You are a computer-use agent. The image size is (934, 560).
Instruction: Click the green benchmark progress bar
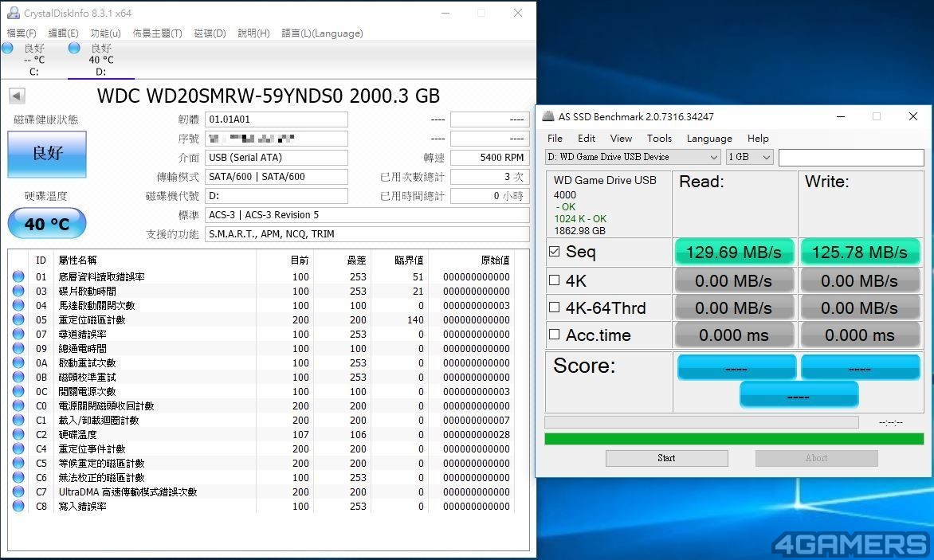point(734,439)
